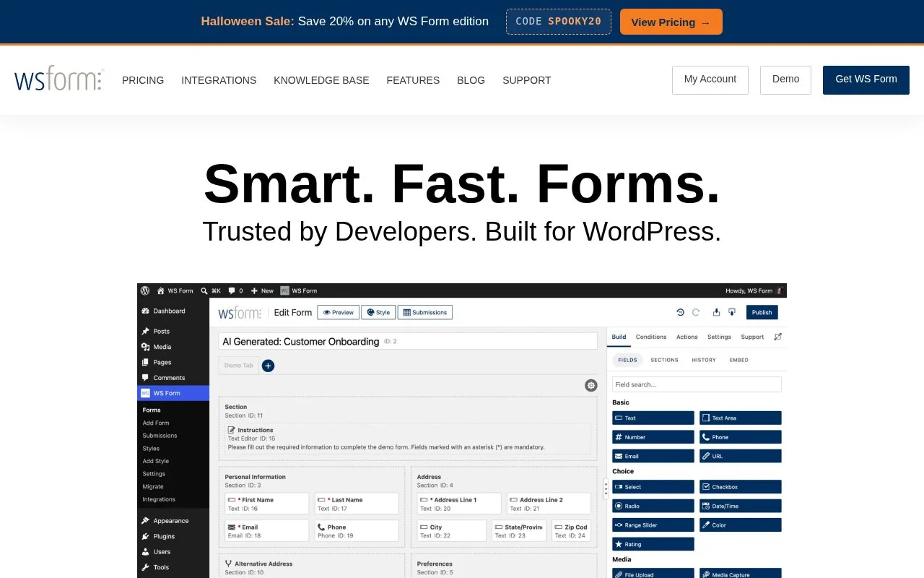Click the plus New item in admin bar
Screen dimensions: 924x578
(262, 290)
